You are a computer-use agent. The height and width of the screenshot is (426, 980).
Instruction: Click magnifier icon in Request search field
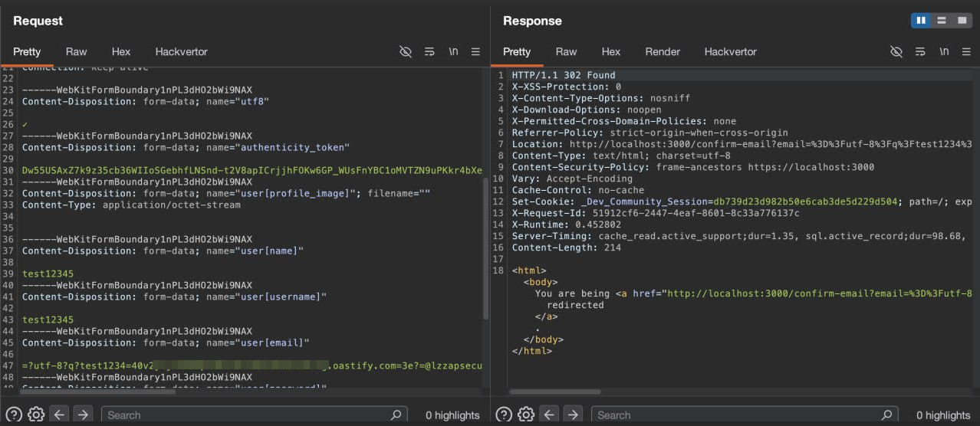(396, 415)
